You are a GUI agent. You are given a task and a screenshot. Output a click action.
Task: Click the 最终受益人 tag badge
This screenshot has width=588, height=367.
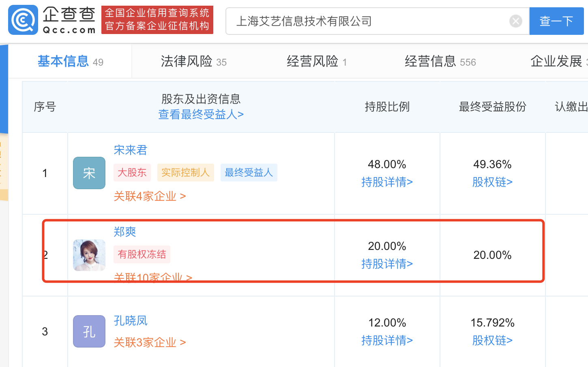tap(249, 173)
